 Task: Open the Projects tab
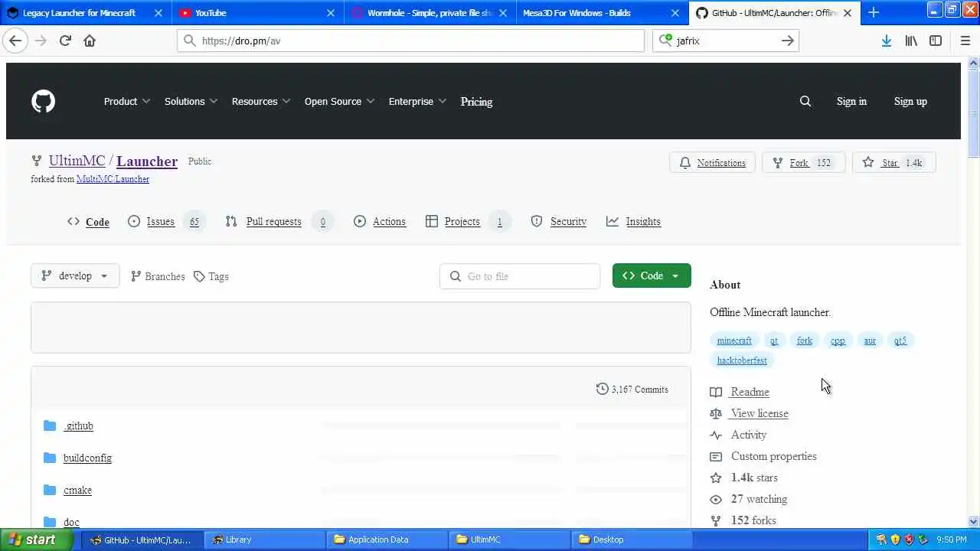468,221
